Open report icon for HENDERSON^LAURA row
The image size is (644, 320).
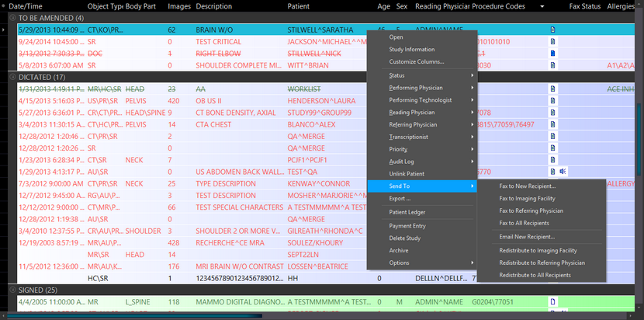click(x=553, y=101)
